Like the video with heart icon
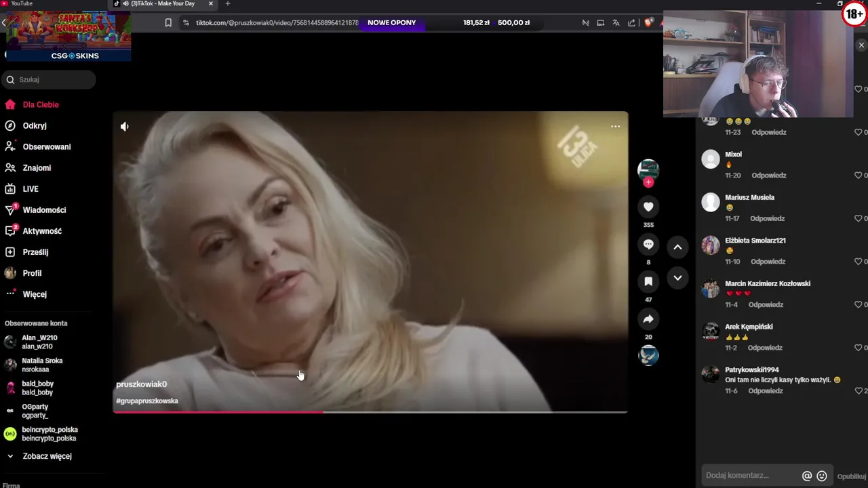Screen dimensions: 868x488 coord(648,207)
